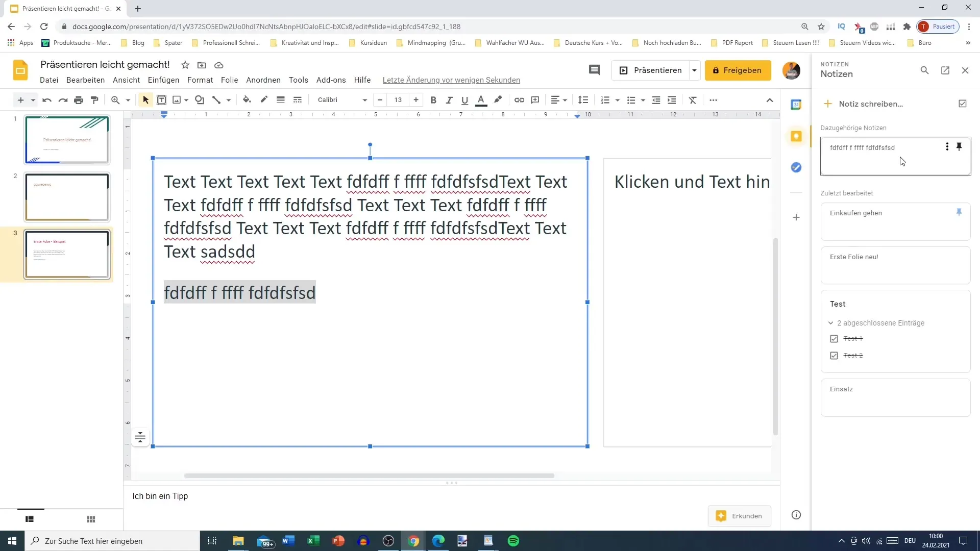
Task: Open the zoom level dropdown
Action: (x=128, y=100)
